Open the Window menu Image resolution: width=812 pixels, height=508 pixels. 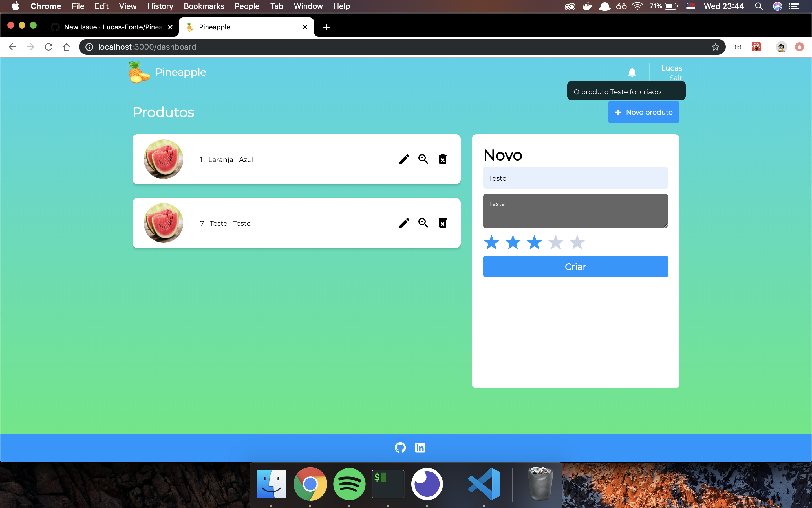tap(308, 6)
